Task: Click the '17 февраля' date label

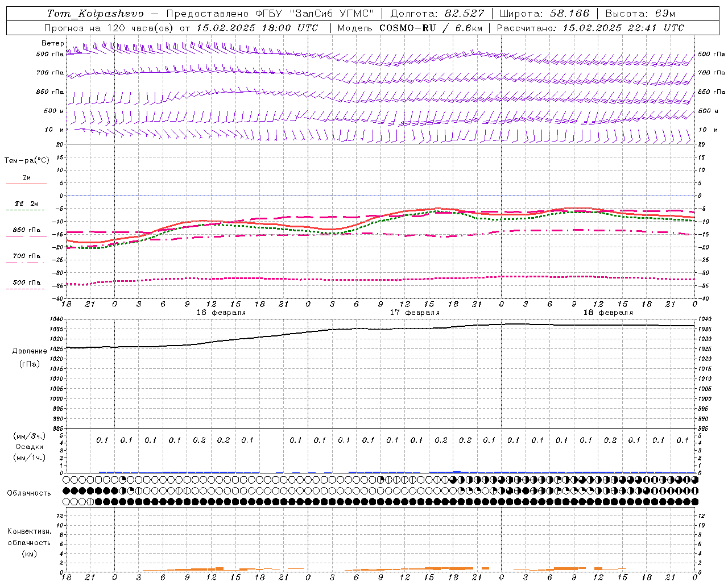Action: 415,313
